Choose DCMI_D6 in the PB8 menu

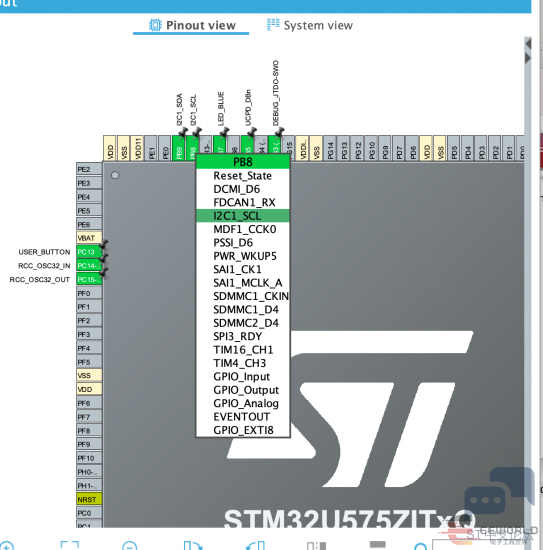pos(243,189)
